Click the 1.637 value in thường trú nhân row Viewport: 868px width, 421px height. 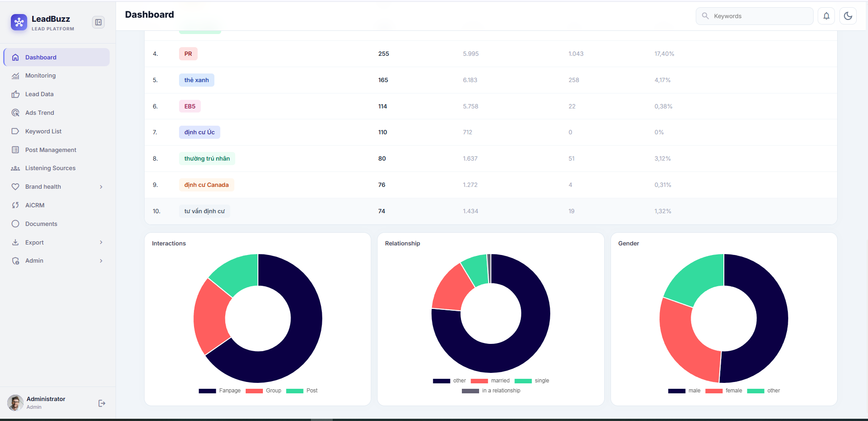pyautogui.click(x=470, y=158)
